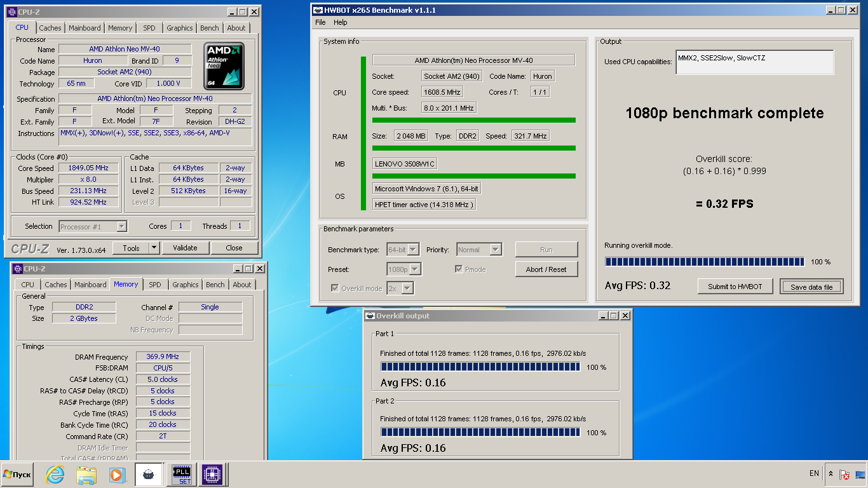Click the Part 2 progress bar

pos(480,432)
